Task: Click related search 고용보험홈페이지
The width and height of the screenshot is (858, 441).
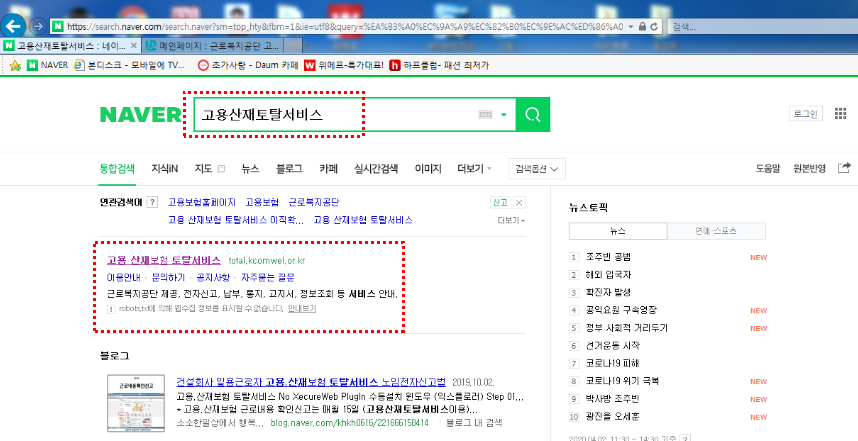Action: [202, 202]
